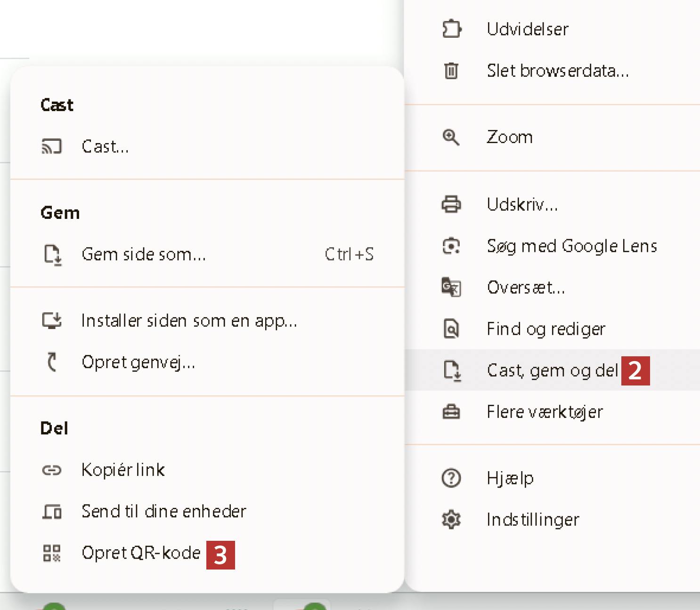Select Udskriv from the menu
Viewport: 700px width, 610px height.
point(522,204)
